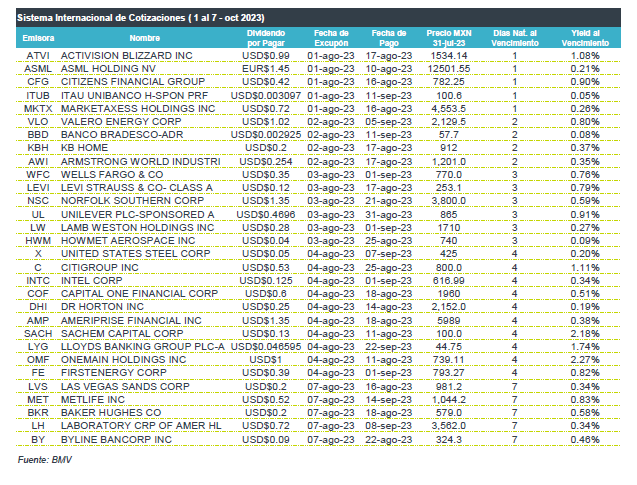Click 'ACTIVISION BLIZZARD INC' name cell
Viewport: 637px width, 485px height.
(x=126, y=56)
